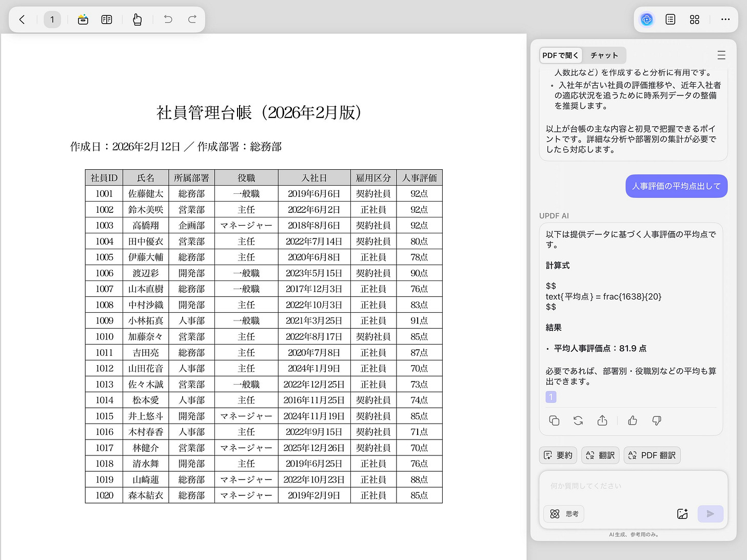This screenshot has width=747, height=560.
Task: Open the annotation list icon
Action: point(670,19)
